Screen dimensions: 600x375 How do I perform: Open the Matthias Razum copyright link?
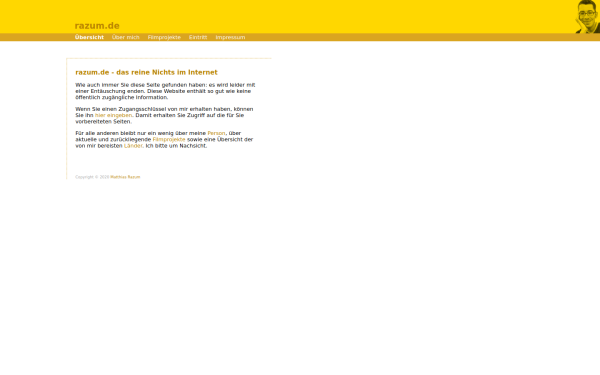click(125, 177)
